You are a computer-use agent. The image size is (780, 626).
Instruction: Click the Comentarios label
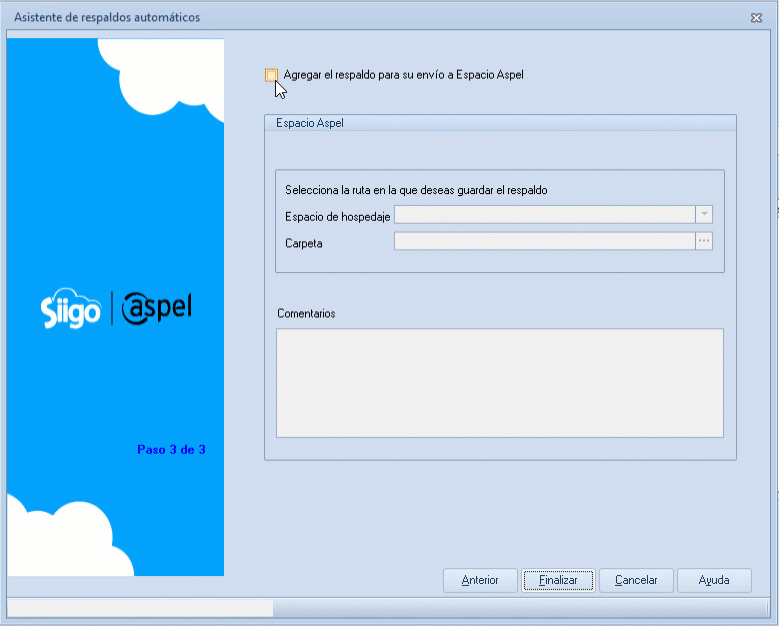(306, 313)
